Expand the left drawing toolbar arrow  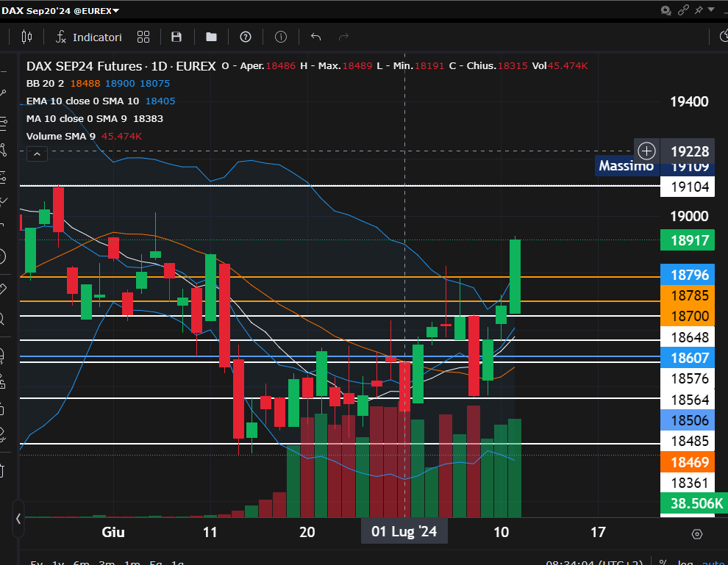click(18, 518)
